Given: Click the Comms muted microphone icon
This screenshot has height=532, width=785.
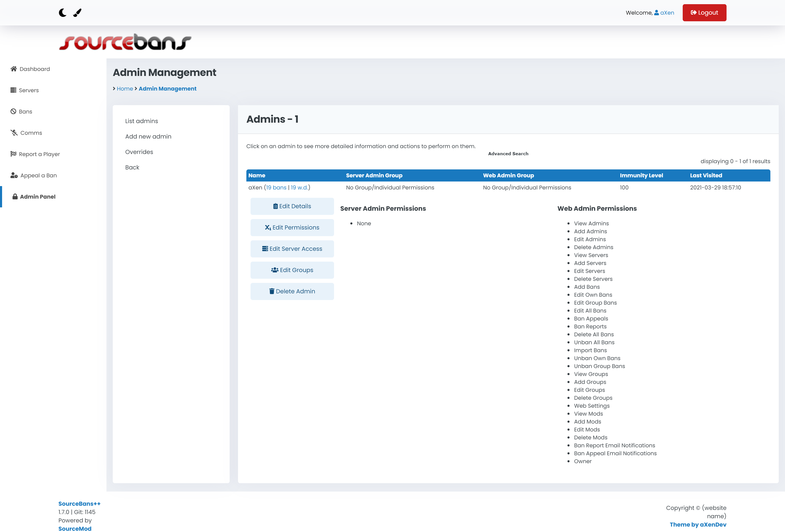Looking at the screenshot, I should click(14, 133).
